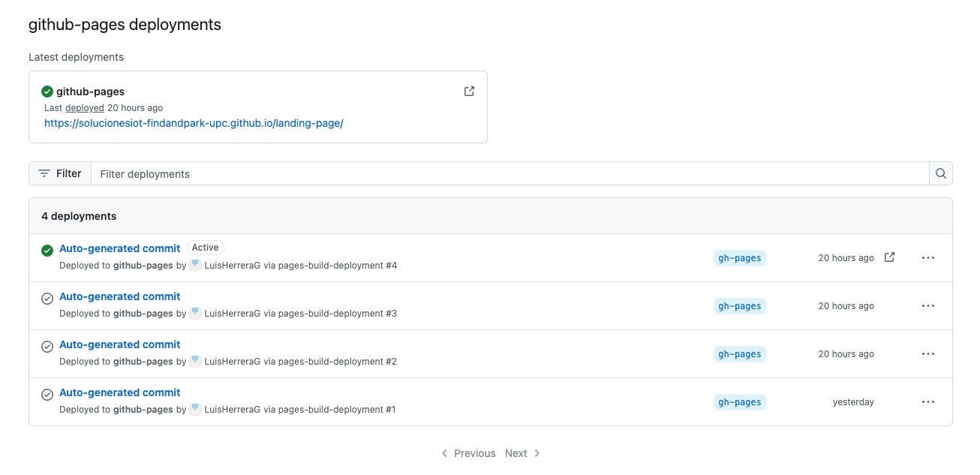Click 'github-pages deployments' page title
The height and width of the screenshot is (475, 980).
pos(125,25)
